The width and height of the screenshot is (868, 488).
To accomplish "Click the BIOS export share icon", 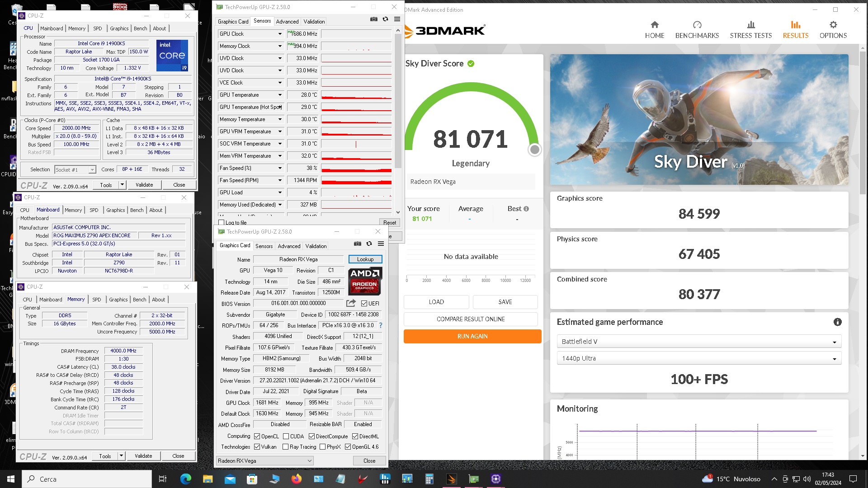I will click(351, 303).
